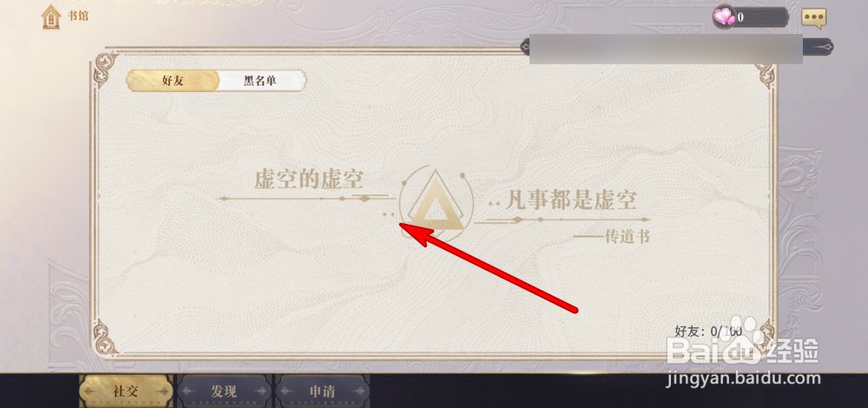Tap the pink heart gem icon
This screenshot has height=408, width=868.
[x=724, y=17]
